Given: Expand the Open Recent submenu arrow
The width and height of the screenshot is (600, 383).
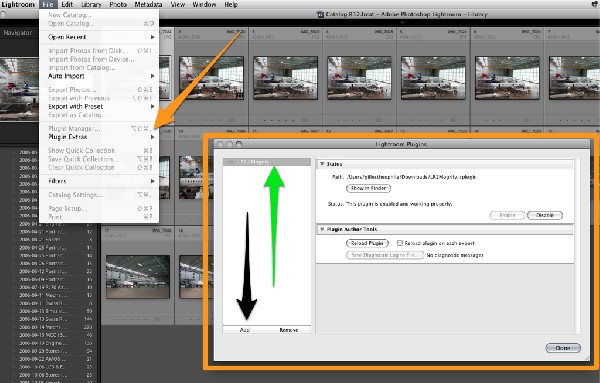Looking at the screenshot, I should click(152, 37).
